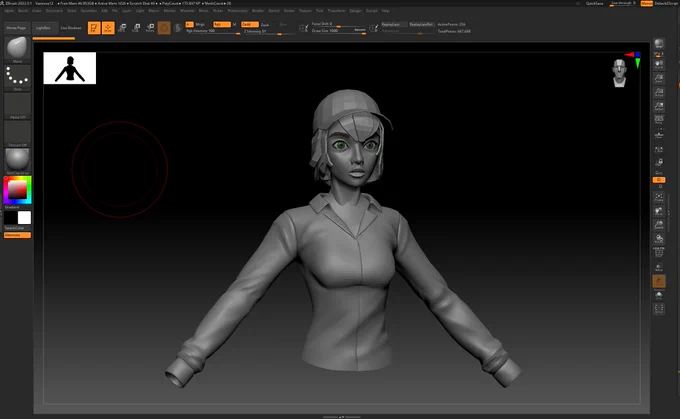This screenshot has width=680, height=419.
Task: Toggle the Zsub sculpt mode
Action: [x=265, y=25]
